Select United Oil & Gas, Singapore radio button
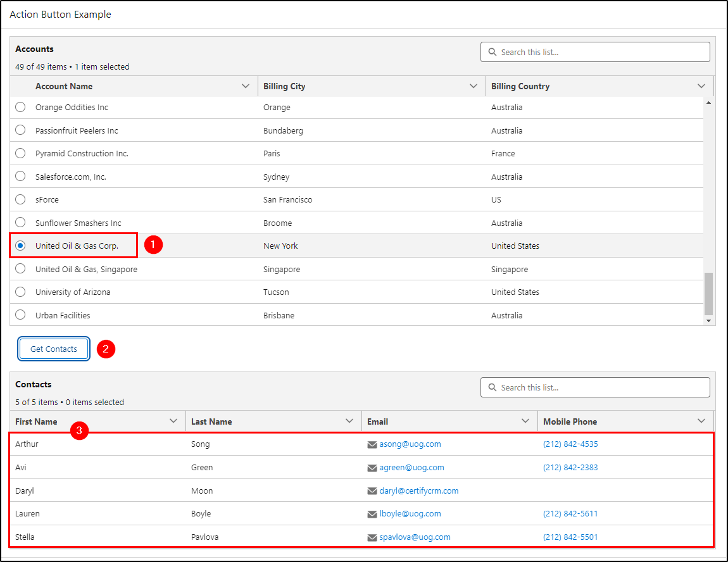 point(20,269)
